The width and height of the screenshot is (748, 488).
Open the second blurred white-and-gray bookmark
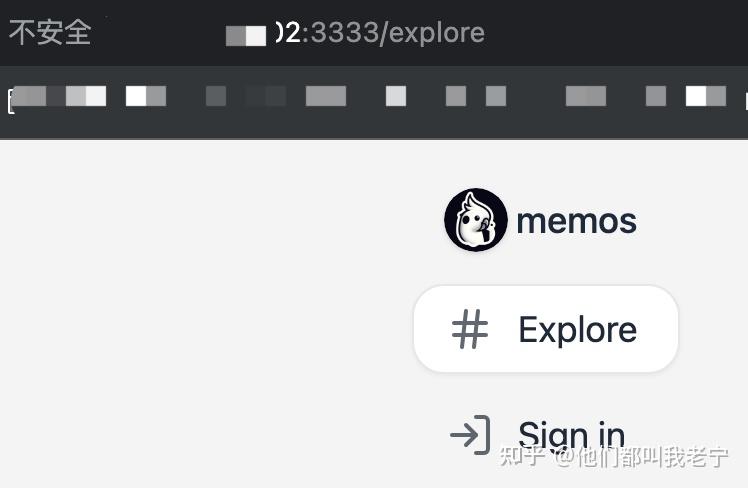[x=146, y=96]
